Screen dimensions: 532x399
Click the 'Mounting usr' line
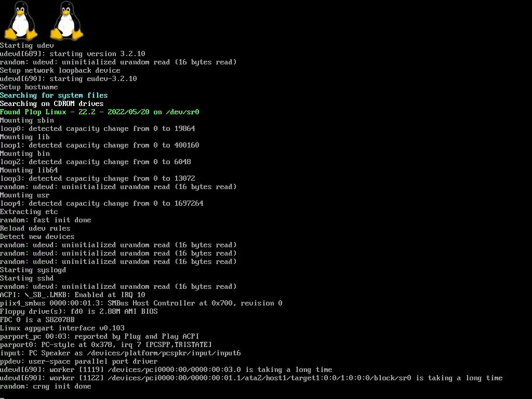[25, 195]
